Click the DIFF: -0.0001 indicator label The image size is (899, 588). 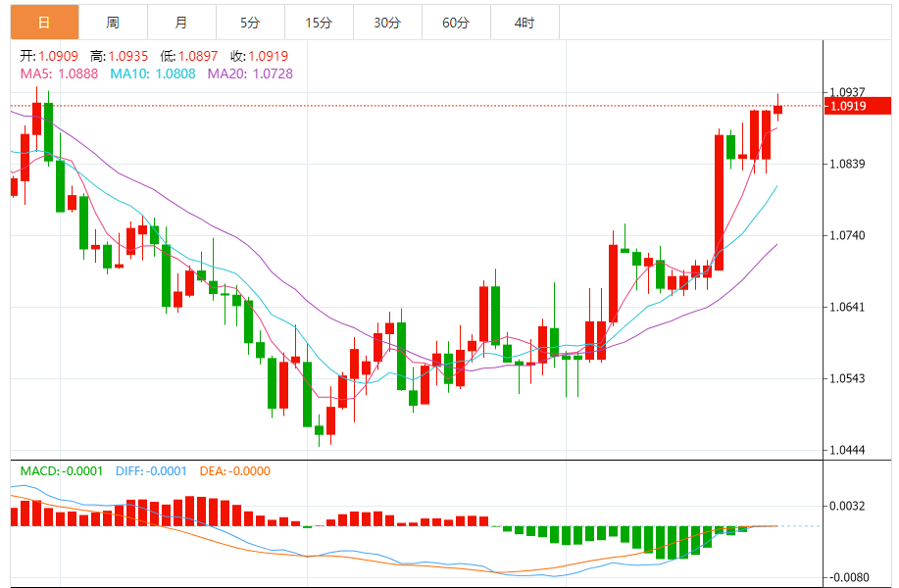pyautogui.click(x=151, y=471)
